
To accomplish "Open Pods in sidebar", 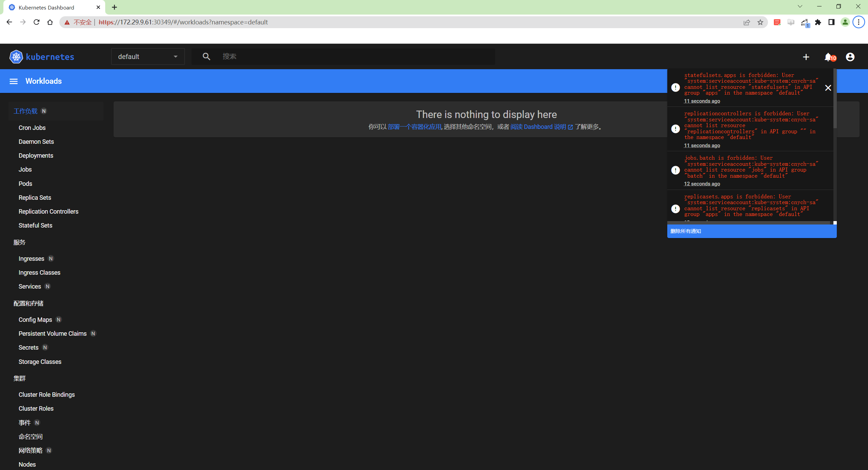I will click(25, 184).
